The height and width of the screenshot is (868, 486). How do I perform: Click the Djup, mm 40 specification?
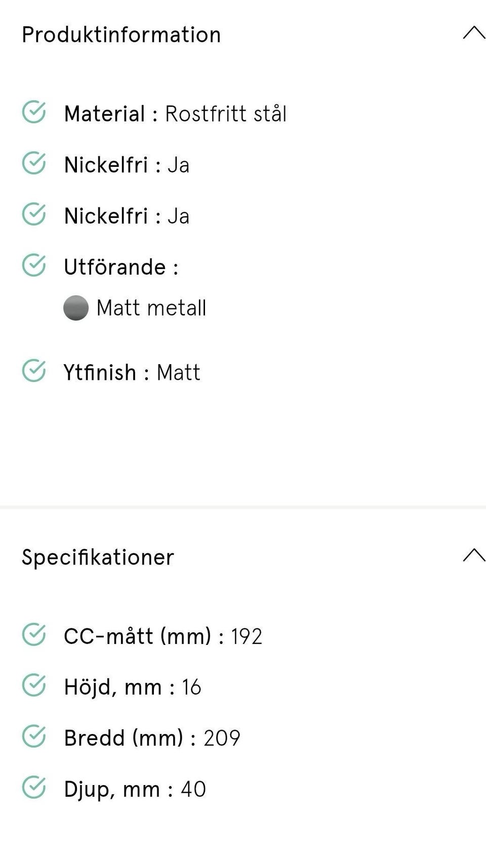coord(135,790)
